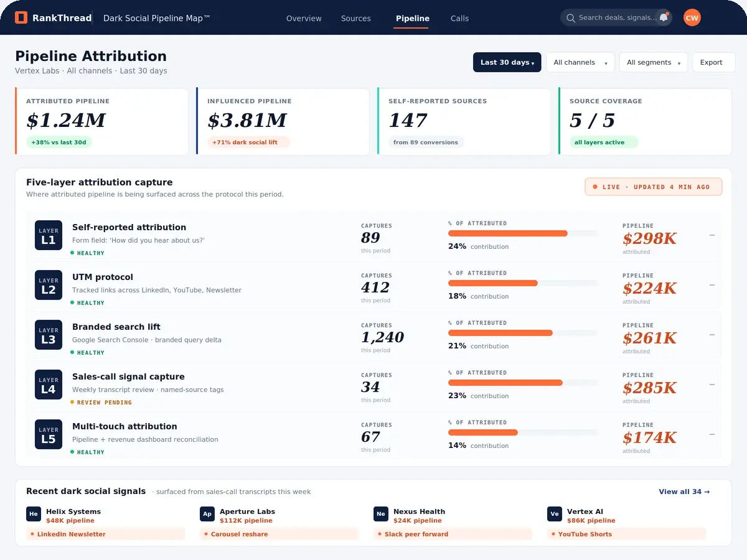747x560 pixels.
Task: Collapse the Multi-touch attribution row
Action: (x=712, y=434)
